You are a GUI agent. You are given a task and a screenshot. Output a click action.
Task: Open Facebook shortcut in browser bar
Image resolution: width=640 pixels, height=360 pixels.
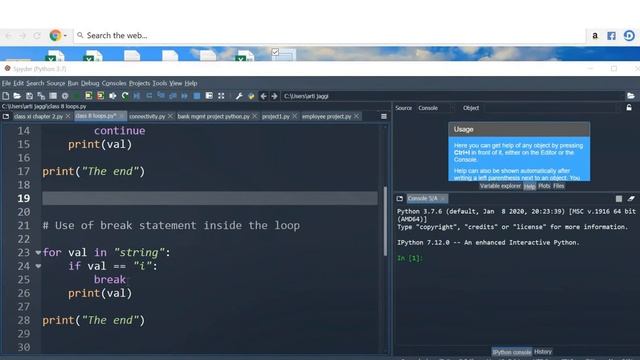(x=611, y=36)
